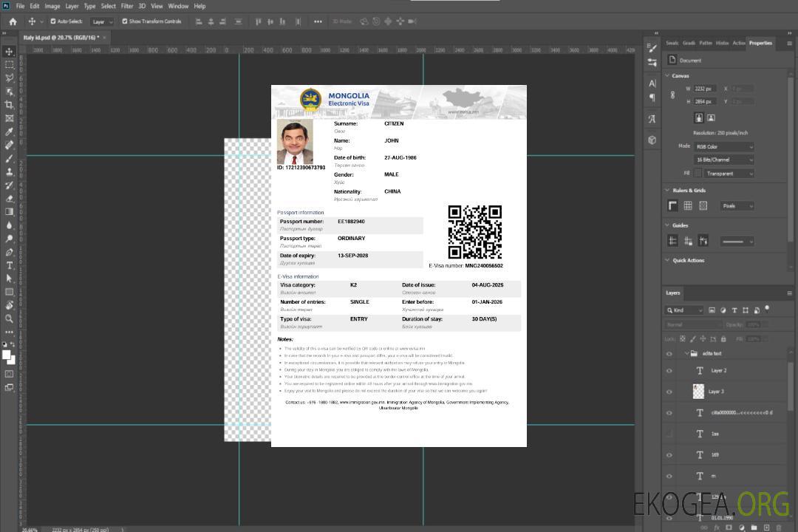Hide the '169' text layer
The width and height of the screenshot is (798, 532).
pos(669,456)
